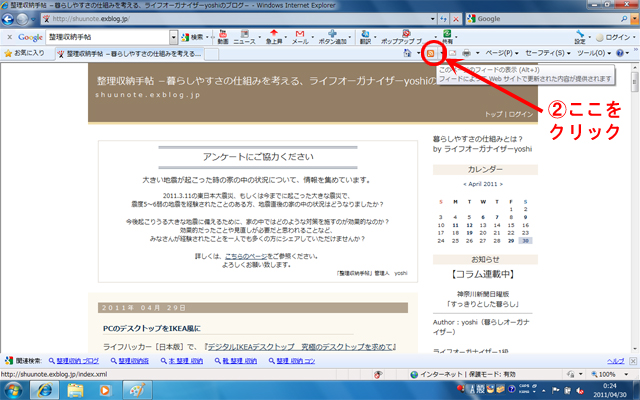The height and width of the screenshot is (400, 640).
Task: Click the 設定 wrench icon in Google Toolbar
Action: [x=580, y=37]
